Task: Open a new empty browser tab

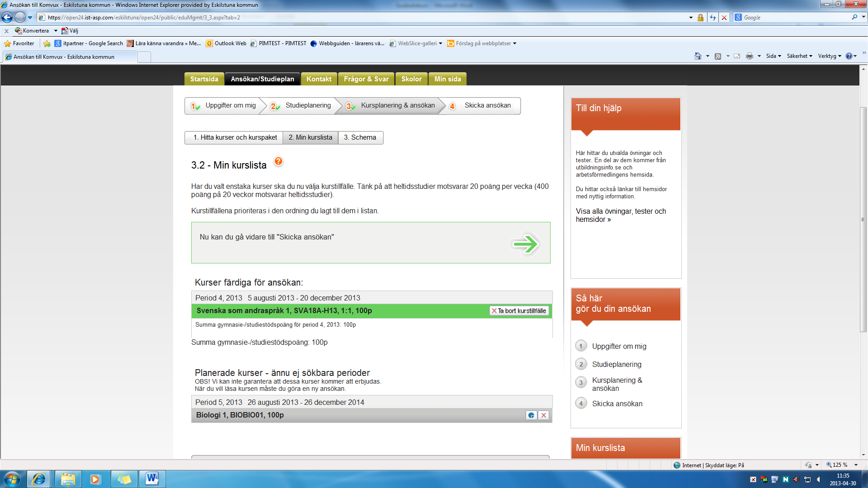Action: point(144,57)
